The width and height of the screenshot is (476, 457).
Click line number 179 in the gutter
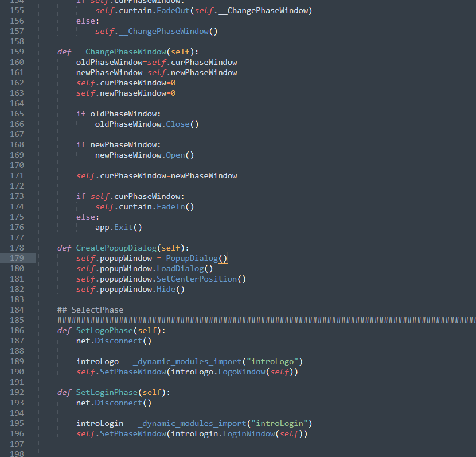pos(17,259)
